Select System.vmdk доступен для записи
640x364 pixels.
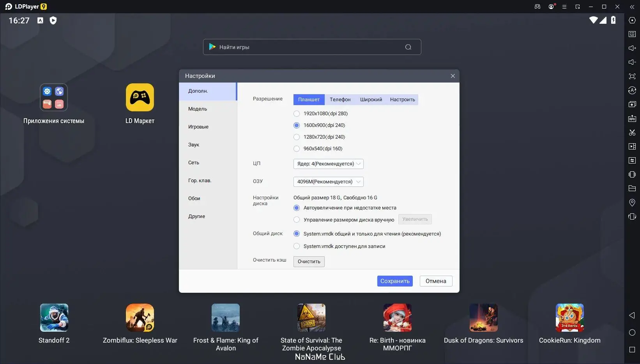point(297,246)
